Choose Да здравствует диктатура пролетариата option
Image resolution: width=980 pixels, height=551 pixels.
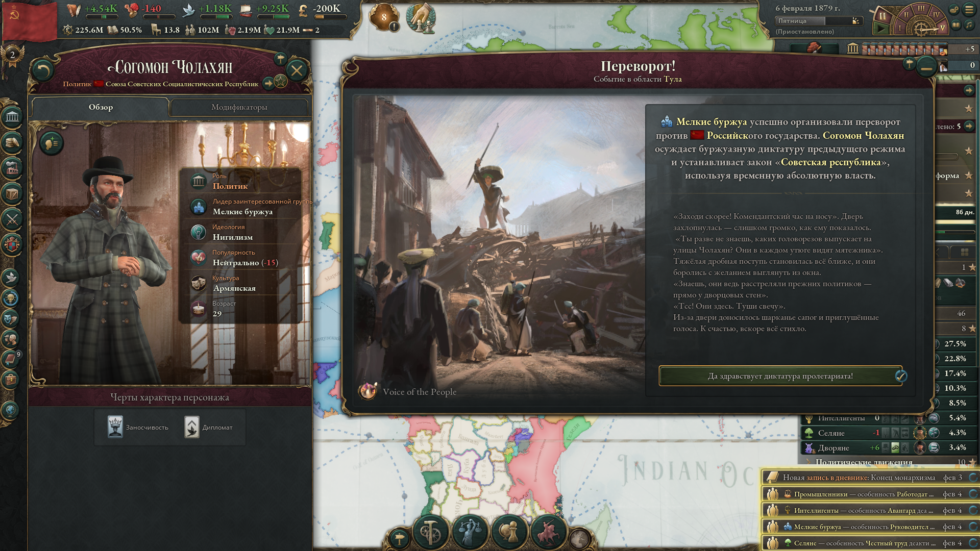pos(780,376)
